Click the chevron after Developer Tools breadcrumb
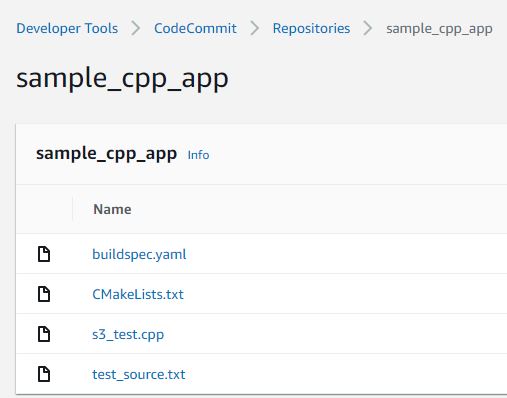Image resolution: width=507 pixels, height=398 pixels. coord(135,28)
